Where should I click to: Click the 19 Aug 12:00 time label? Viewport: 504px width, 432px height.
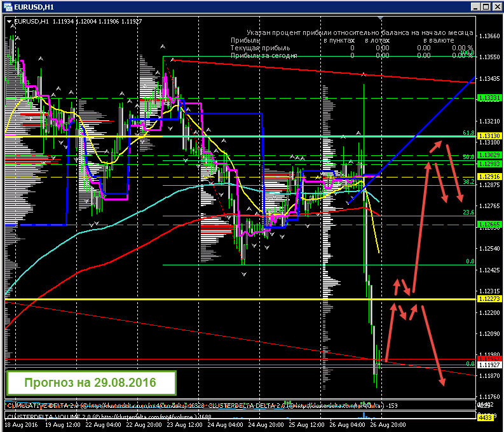coord(63,425)
